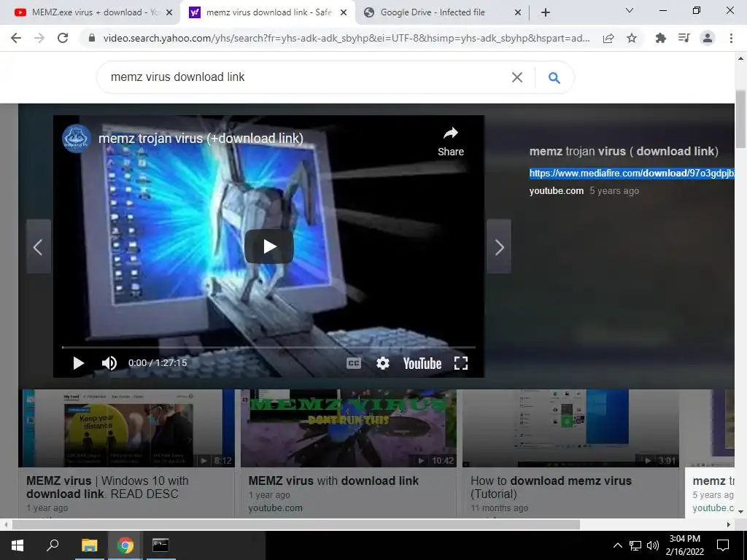Go to next video with right arrow

(x=499, y=246)
